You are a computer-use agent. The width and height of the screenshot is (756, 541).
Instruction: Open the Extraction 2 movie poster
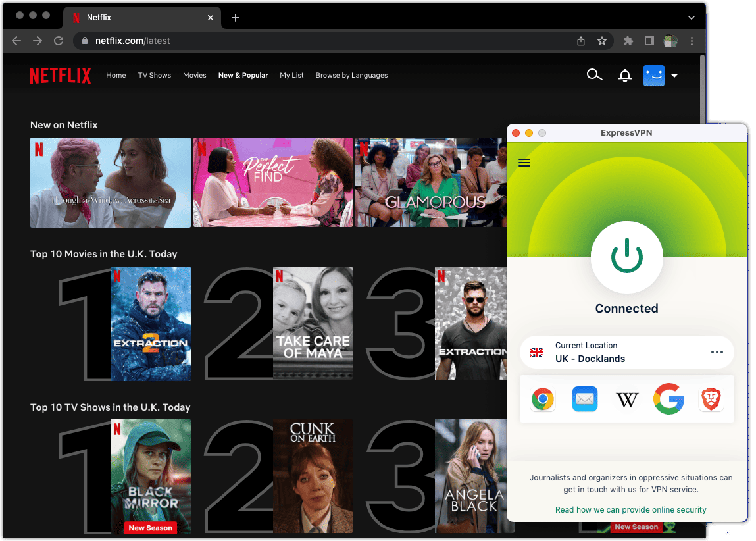coord(151,324)
